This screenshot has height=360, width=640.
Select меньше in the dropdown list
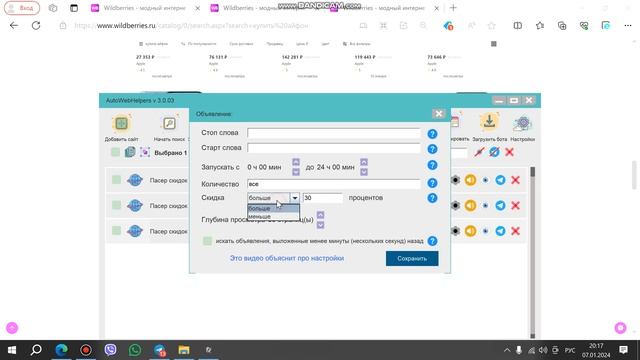pyautogui.click(x=273, y=216)
